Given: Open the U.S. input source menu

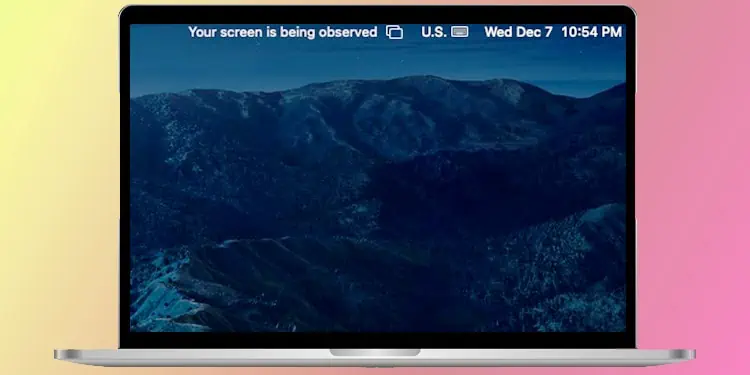Looking at the screenshot, I should point(434,32).
